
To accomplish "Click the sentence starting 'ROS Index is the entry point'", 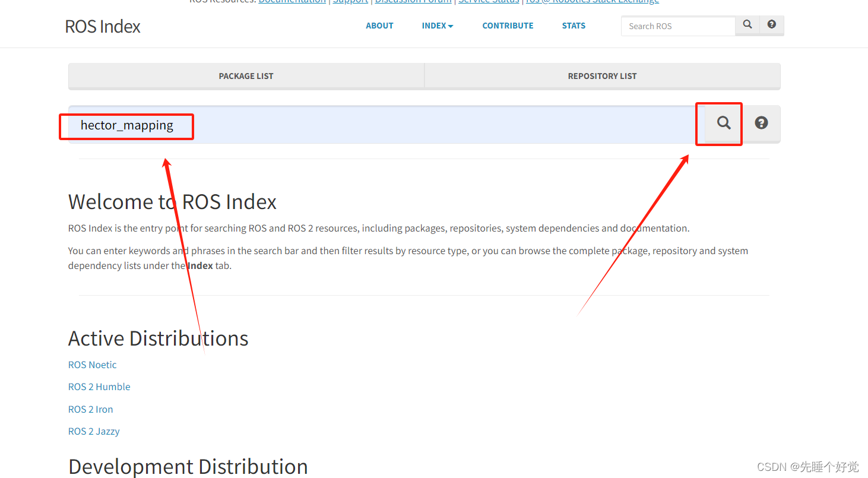I will [379, 228].
